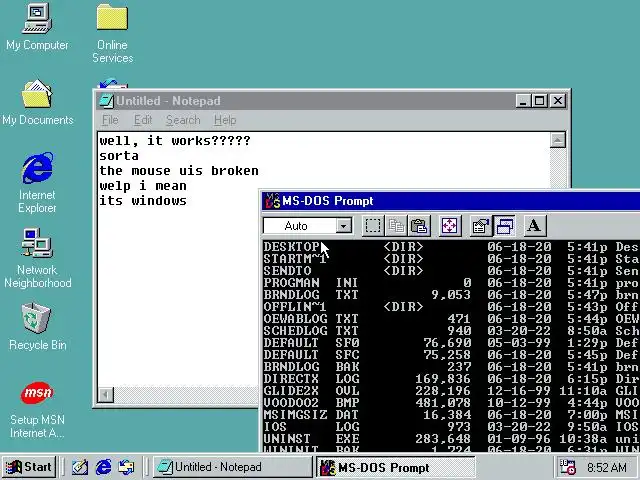The width and height of the screenshot is (640, 480).
Task: Select the My Computer desktop icon
Action: 37,27
